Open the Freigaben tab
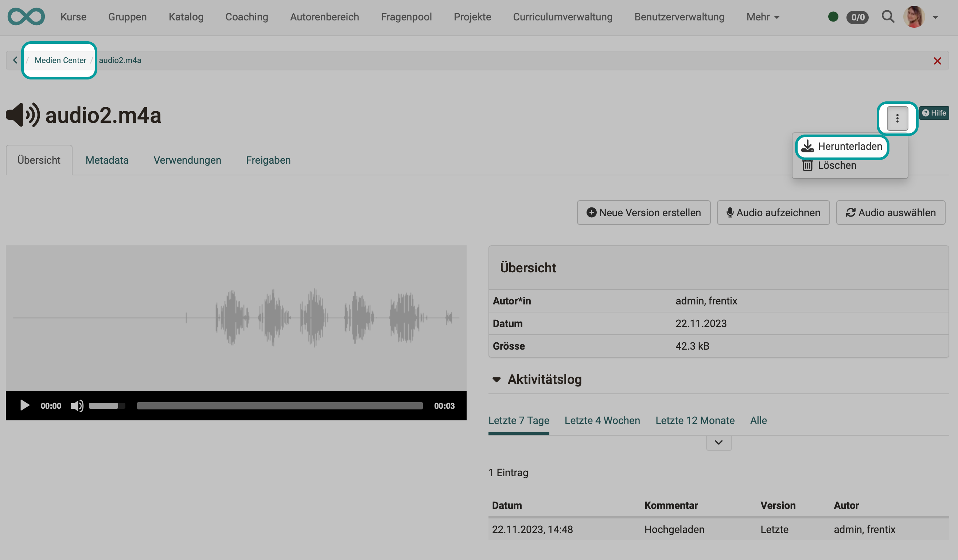Image resolution: width=958 pixels, height=560 pixels. [266, 160]
